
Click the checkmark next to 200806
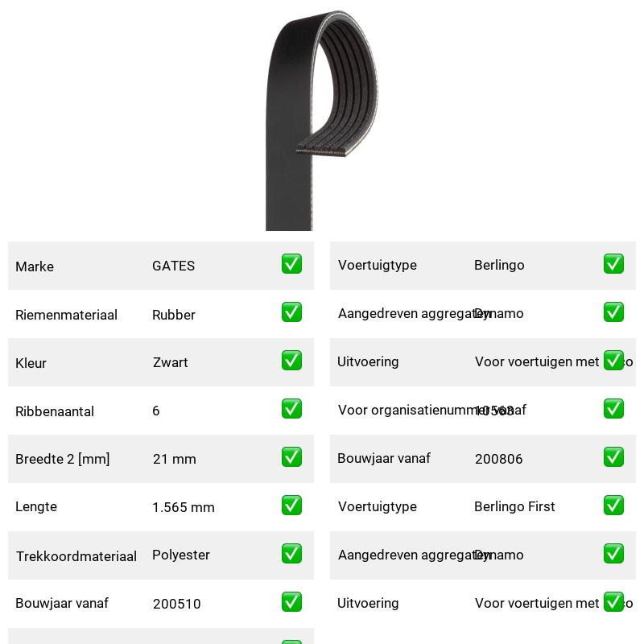coord(613,457)
